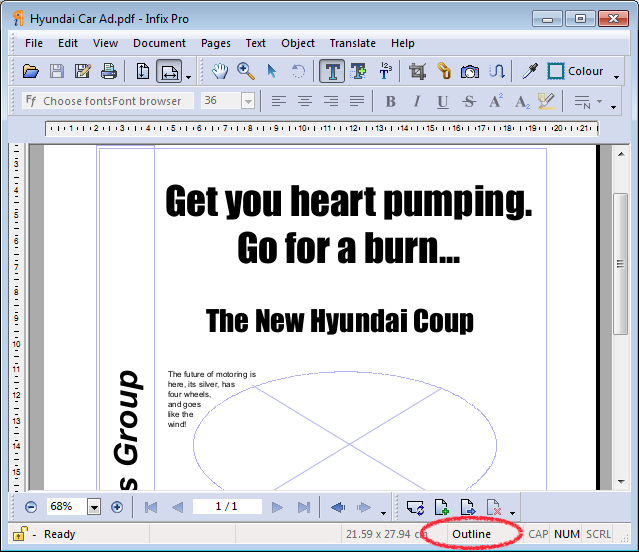Click the Colour swatch box
639x552 pixels.
click(555, 71)
